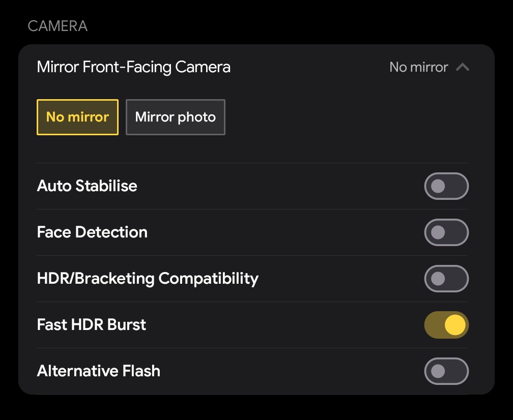Enable Face Detection
The width and height of the screenshot is (513, 420).
click(x=446, y=232)
